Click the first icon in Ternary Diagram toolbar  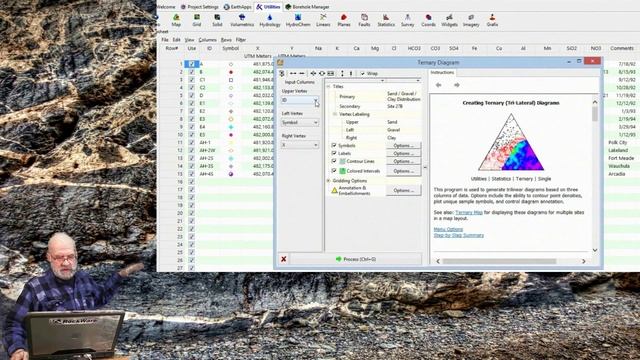281,73
